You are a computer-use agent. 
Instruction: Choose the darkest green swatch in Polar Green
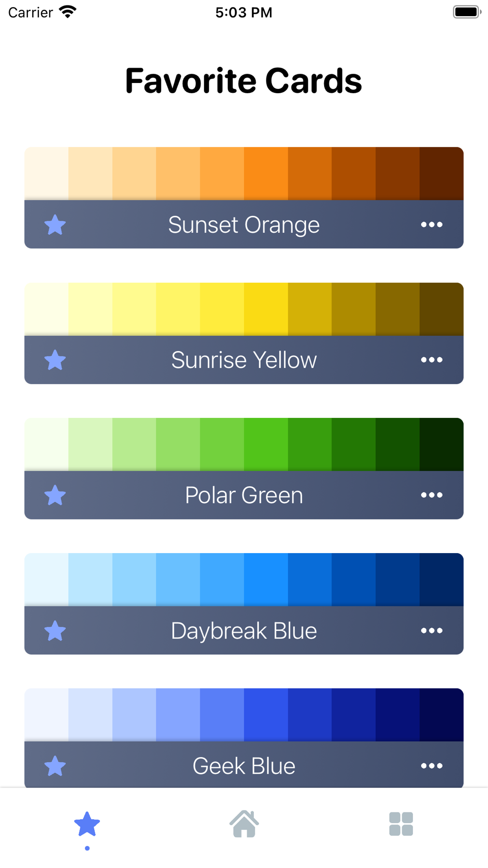click(x=442, y=444)
